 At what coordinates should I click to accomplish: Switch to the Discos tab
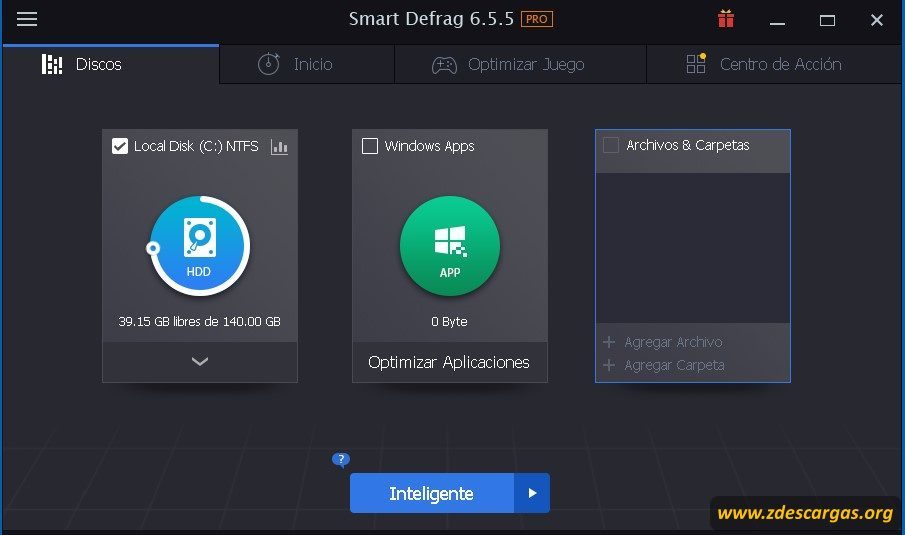click(x=111, y=64)
